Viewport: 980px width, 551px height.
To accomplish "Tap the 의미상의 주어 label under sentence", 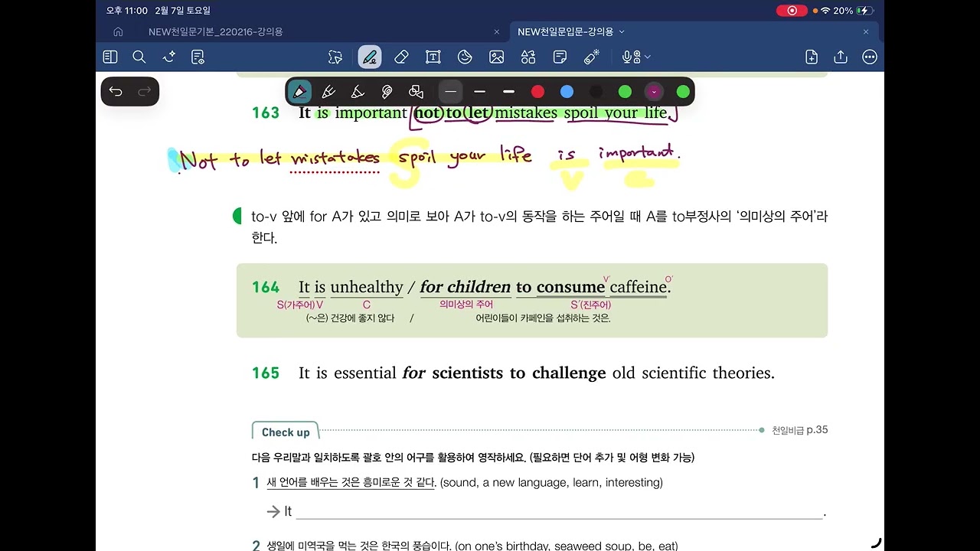I will pos(466,305).
